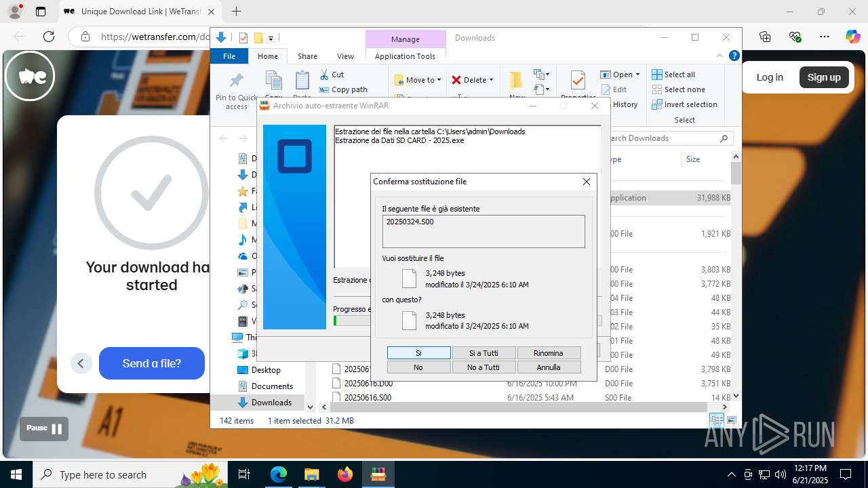Click the back arrow on WeTransfer card

81,363
